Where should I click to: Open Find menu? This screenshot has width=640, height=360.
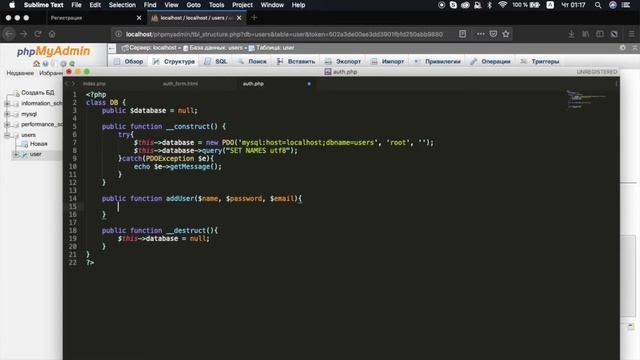click(150, 5)
